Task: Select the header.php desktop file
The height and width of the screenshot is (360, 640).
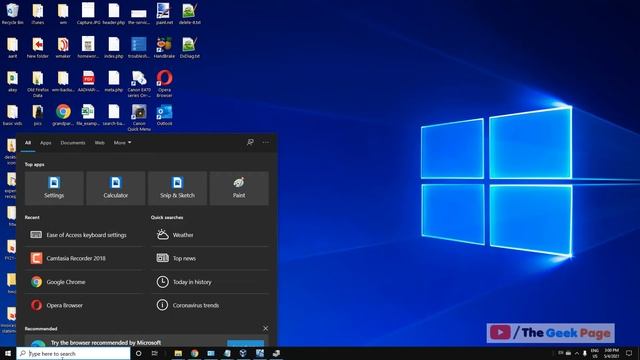Action: [x=114, y=13]
